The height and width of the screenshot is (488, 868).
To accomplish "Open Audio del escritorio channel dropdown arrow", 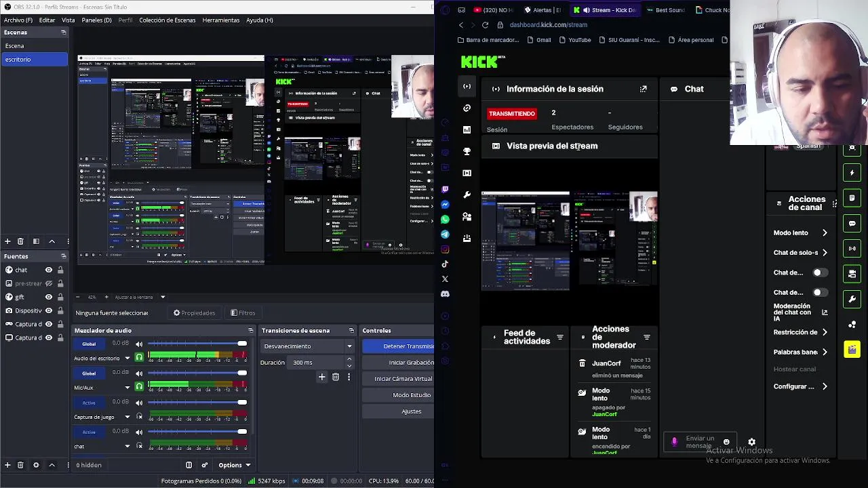I will pos(127,358).
